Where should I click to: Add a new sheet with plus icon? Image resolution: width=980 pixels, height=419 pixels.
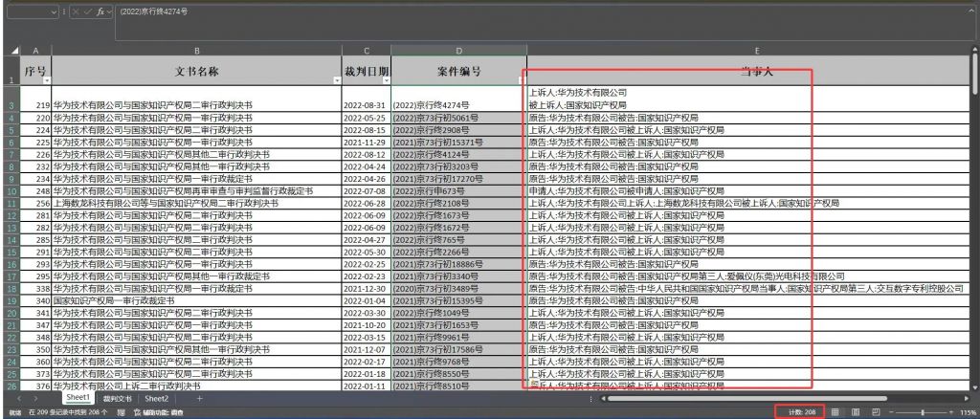click(199, 398)
